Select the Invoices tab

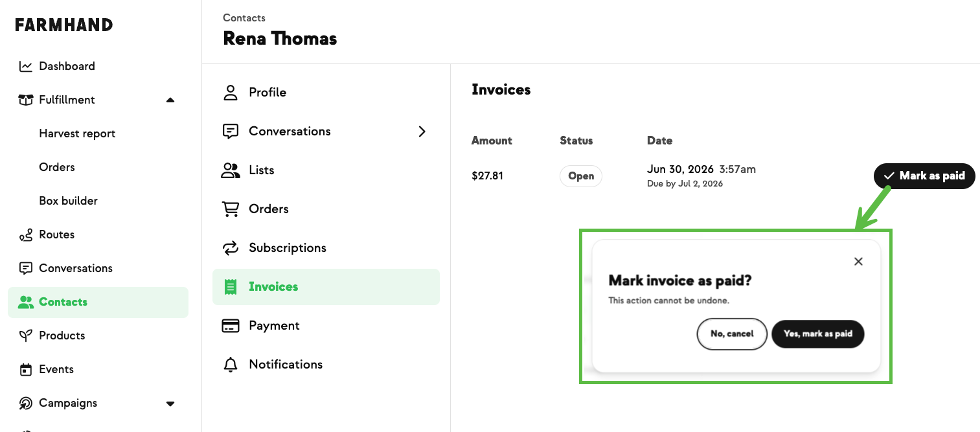[x=326, y=287]
